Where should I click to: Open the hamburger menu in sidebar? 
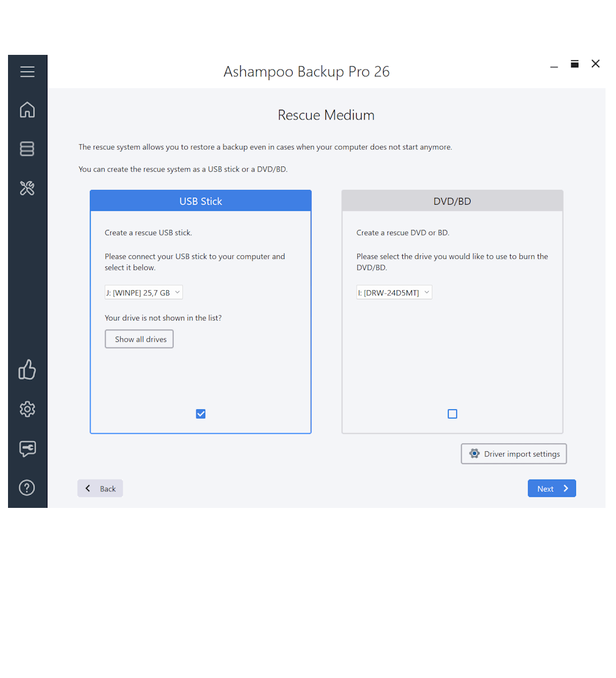pos(27,72)
